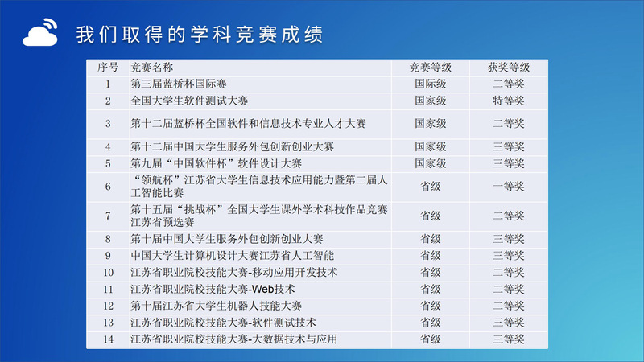Select the slide title 我们取得的学科竞赛成绩

200,34
